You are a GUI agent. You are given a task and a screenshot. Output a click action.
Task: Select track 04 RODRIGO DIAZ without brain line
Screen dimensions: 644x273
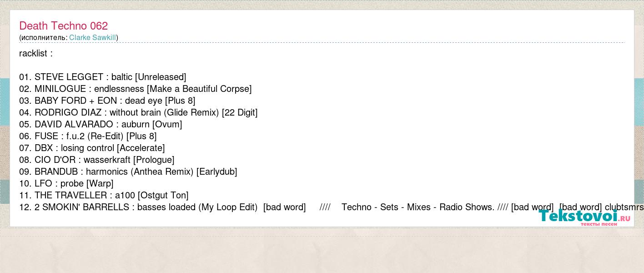[138, 112]
